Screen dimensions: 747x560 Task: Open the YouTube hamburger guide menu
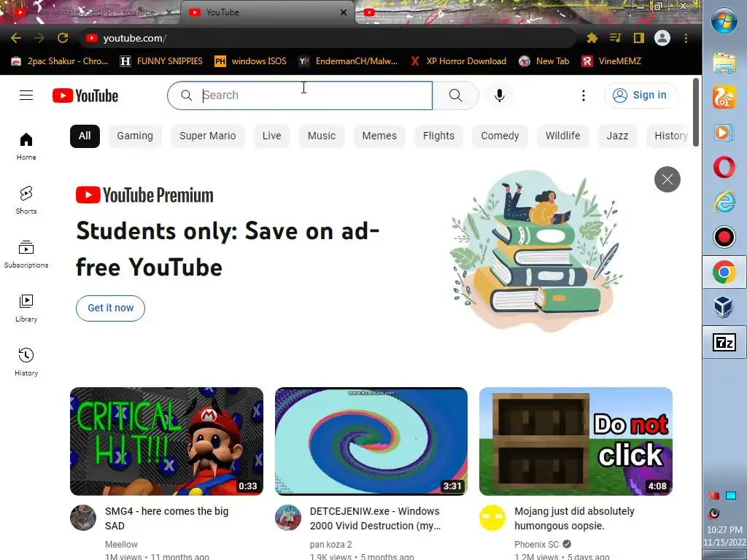click(x=26, y=96)
